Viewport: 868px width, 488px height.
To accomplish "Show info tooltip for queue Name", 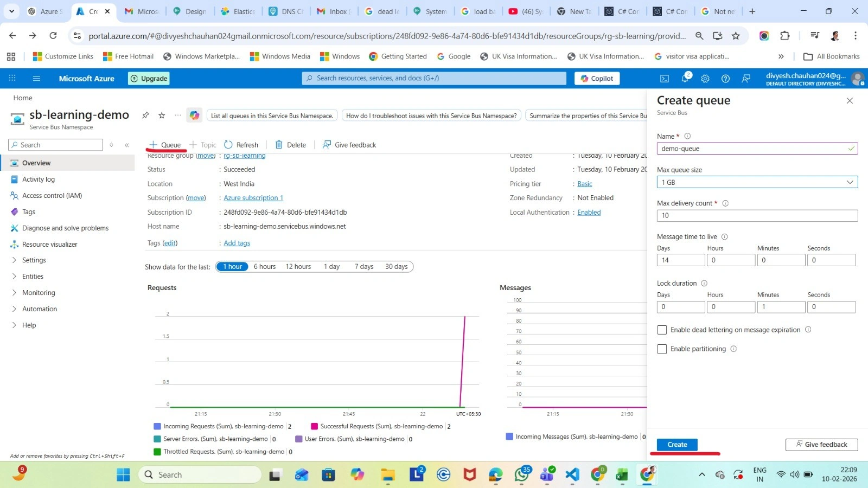I will point(687,136).
